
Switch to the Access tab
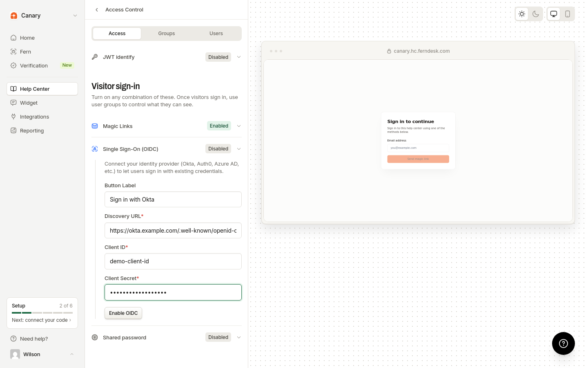[x=117, y=34]
